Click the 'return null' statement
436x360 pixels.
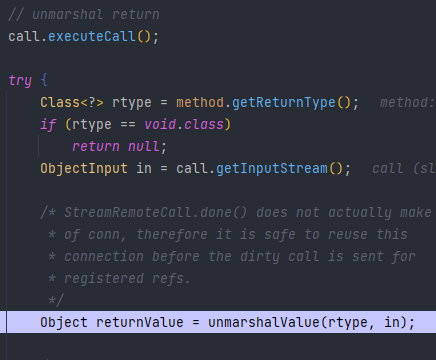116,146
